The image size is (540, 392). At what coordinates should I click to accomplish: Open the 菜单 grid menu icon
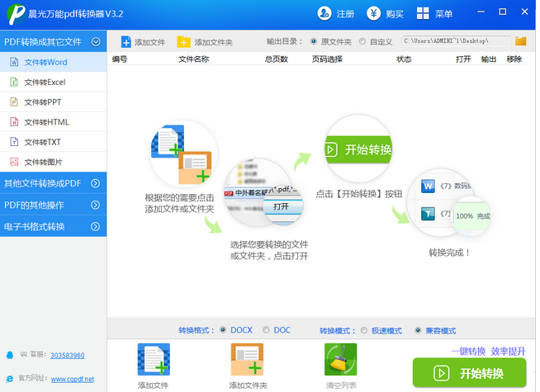point(423,14)
